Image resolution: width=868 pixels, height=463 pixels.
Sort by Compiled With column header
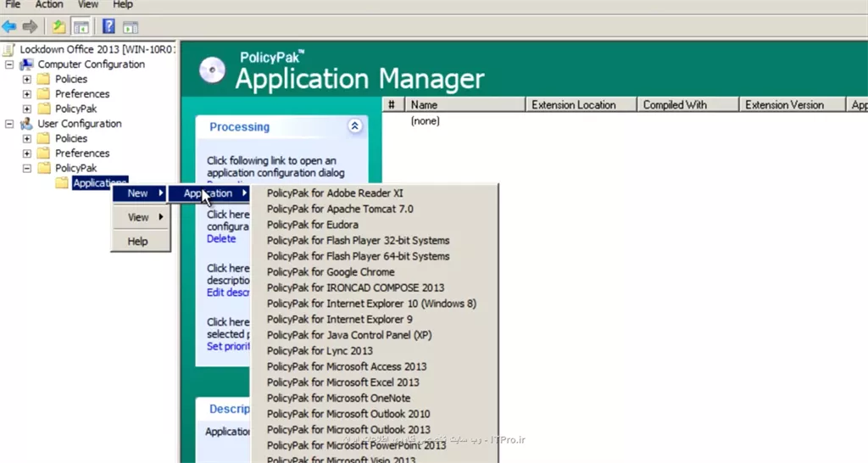tap(688, 104)
